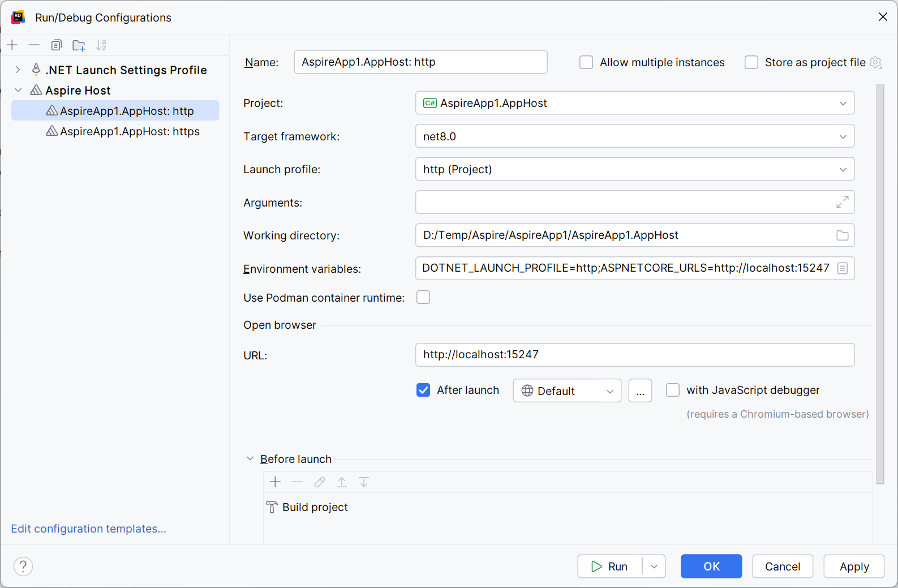Select the Build project before-launch task
This screenshot has height=588, width=898.
click(315, 508)
